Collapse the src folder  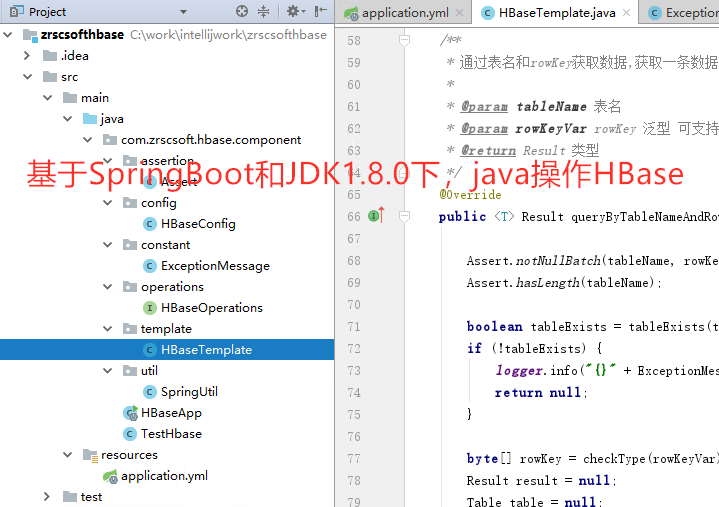[x=28, y=77]
